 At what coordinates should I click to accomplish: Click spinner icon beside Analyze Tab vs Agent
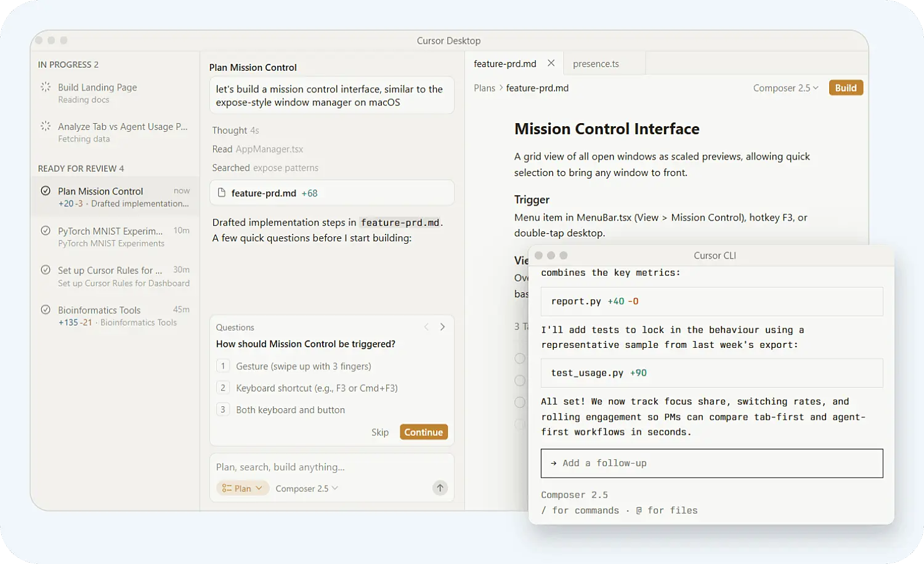pos(46,126)
